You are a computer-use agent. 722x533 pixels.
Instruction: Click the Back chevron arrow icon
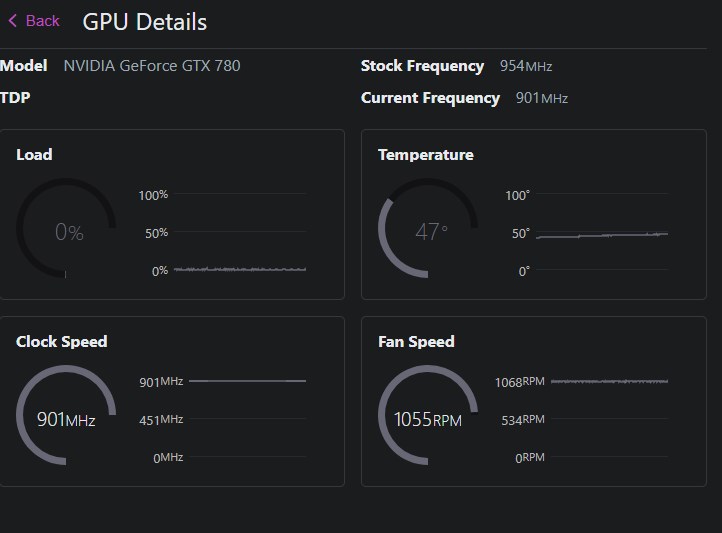pyautogui.click(x=13, y=21)
